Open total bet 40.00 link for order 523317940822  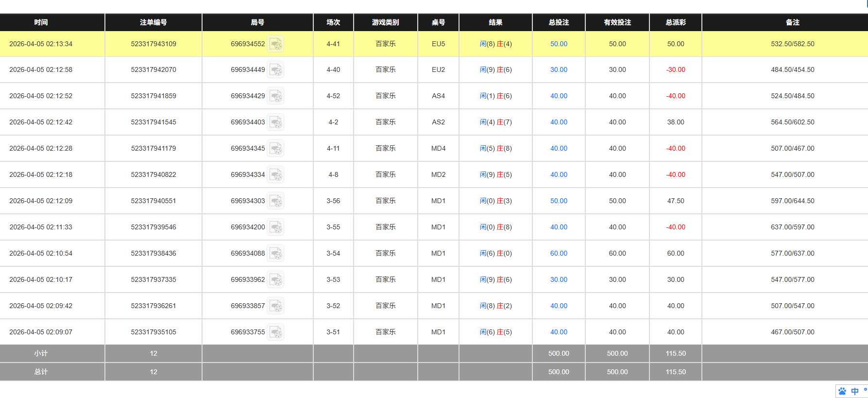click(x=559, y=174)
